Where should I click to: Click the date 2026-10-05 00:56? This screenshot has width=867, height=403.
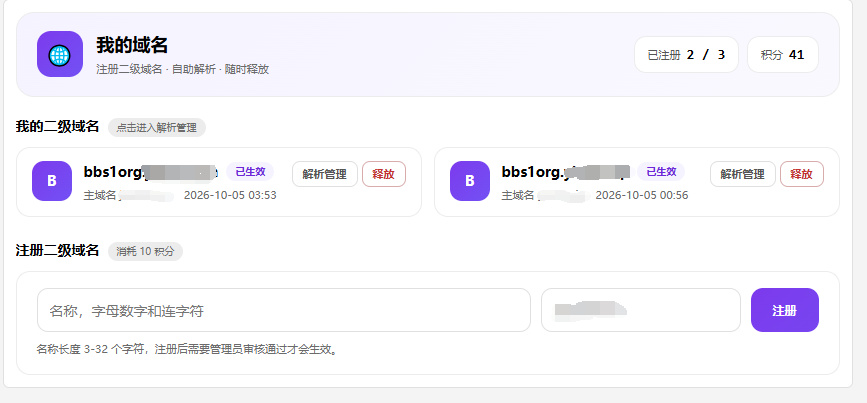[641, 195]
